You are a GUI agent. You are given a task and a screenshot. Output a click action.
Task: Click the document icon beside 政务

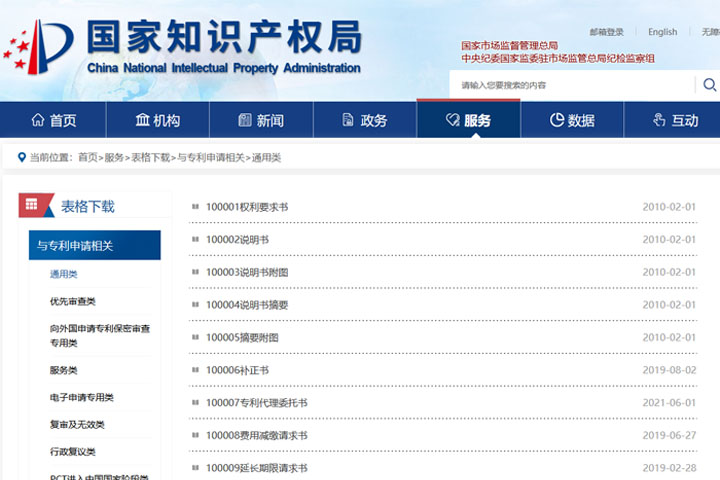click(x=348, y=120)
